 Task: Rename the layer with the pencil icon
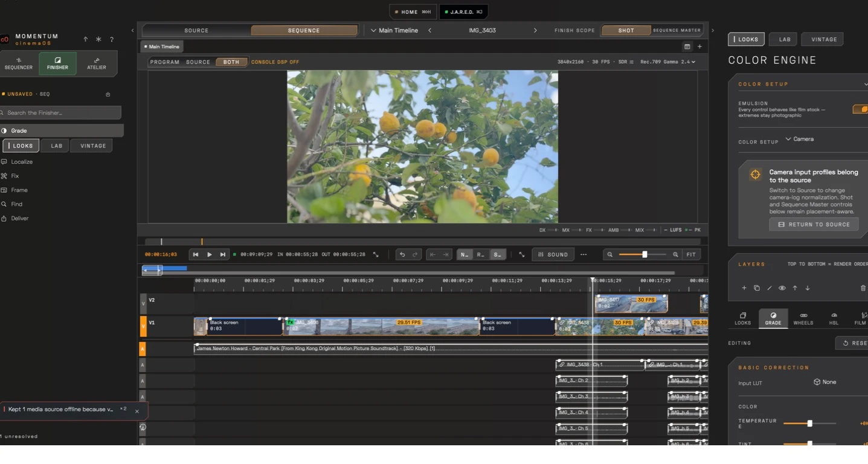point(770,288)
